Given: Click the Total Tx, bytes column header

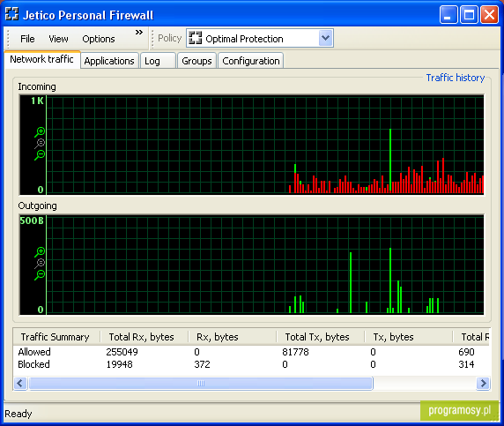Looking at the screenshot, I should pyautogui.click(x=320, y=337).
